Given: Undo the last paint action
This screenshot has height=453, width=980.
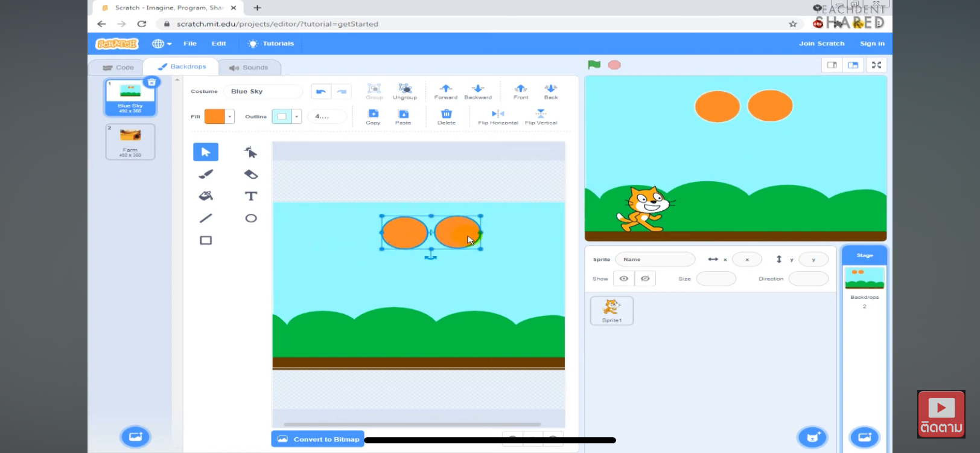Looking at the screenshot, I should [x=321, y=92].
